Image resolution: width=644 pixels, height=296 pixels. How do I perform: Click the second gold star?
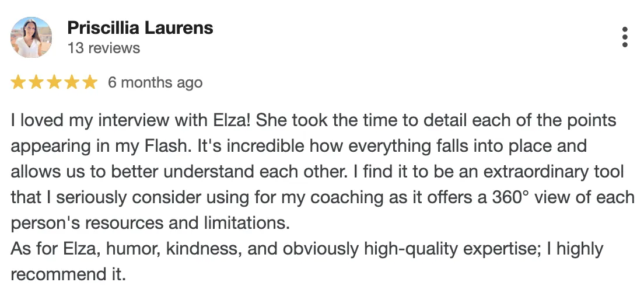36,82
